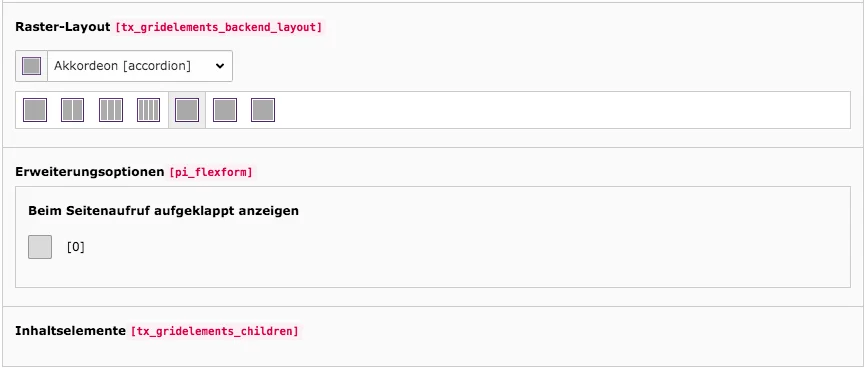The image size is (866, 369).
Task: Open the Akkordeon [accordion] dropdown
Action: 140,66
